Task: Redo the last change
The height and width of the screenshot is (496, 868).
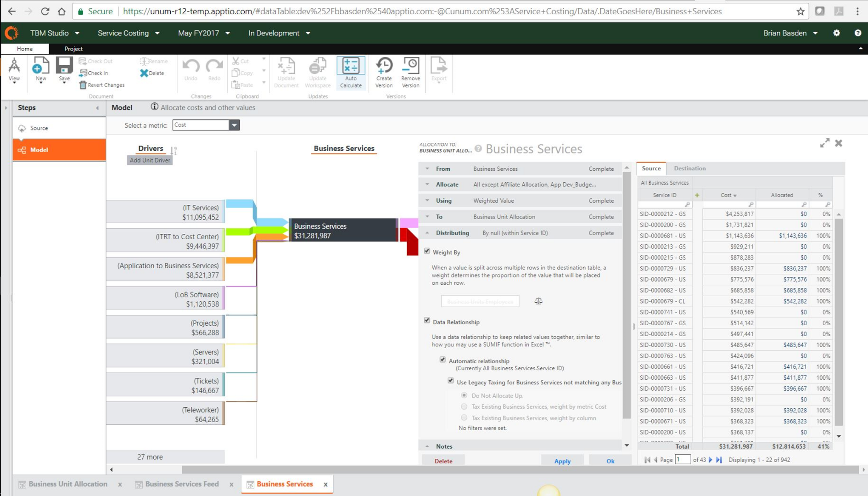Action: tap(214, 70)
